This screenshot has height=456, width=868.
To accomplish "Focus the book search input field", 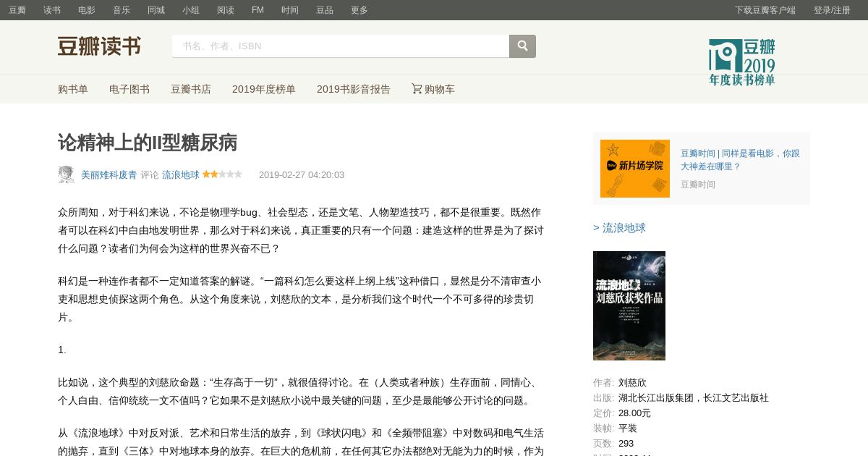I will [x=341, y=46].
